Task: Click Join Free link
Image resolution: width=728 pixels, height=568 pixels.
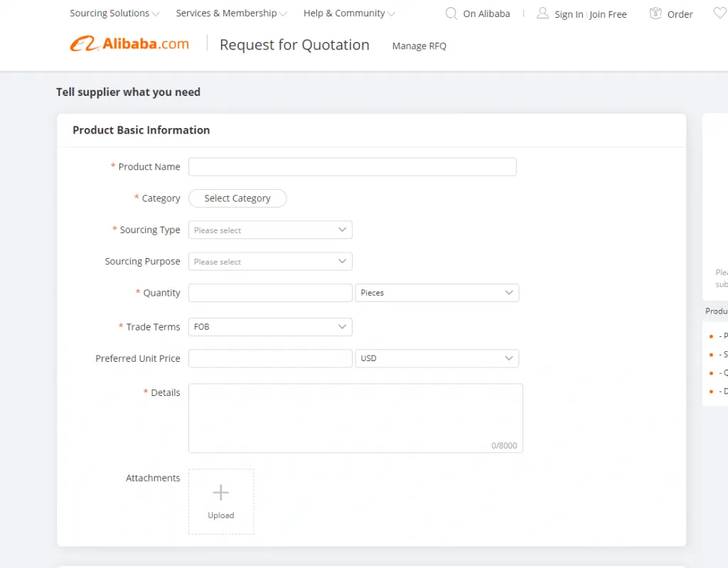Action: [x=608, y=14]
